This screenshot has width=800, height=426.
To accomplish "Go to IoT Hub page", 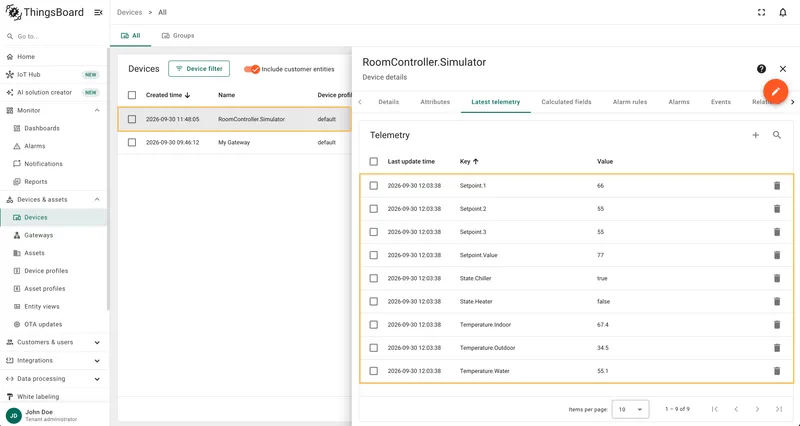I will 29,75.
